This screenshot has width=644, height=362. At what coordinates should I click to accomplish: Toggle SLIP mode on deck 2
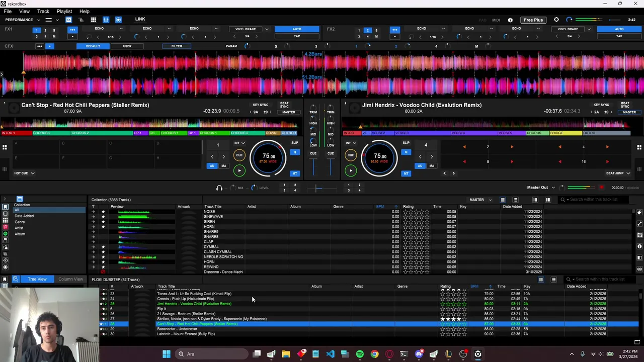click(406, 143)
